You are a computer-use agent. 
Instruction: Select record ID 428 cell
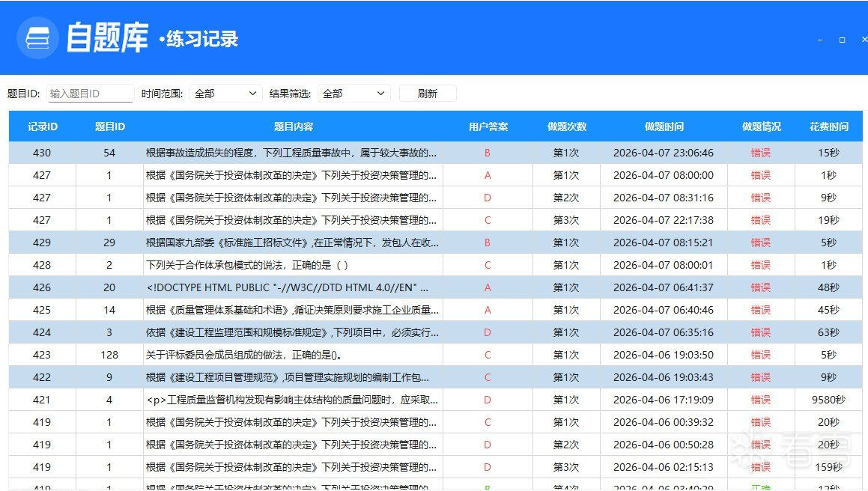(42, 265)
